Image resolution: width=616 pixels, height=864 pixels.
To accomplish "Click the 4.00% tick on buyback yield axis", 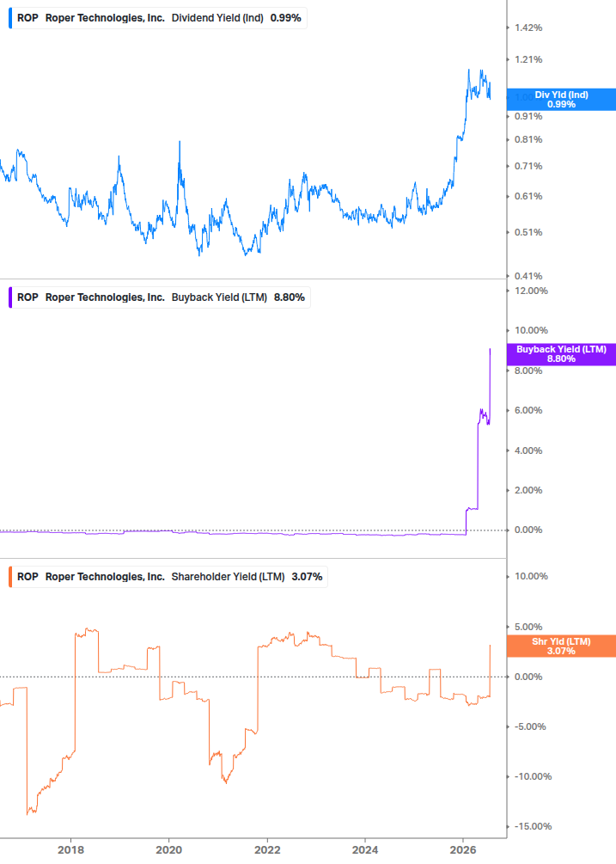I will 528,450.
